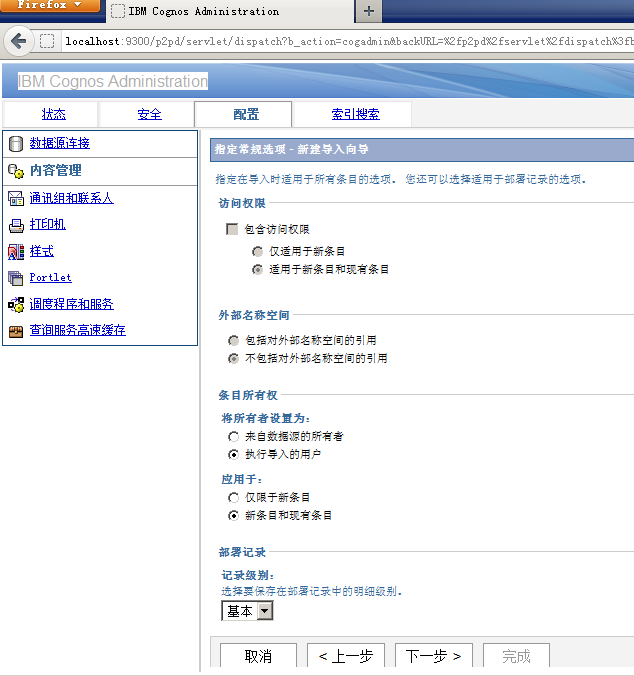Open the 查询服务高速缓存 link
Screen dimensions: 634x676
(78, 330)
